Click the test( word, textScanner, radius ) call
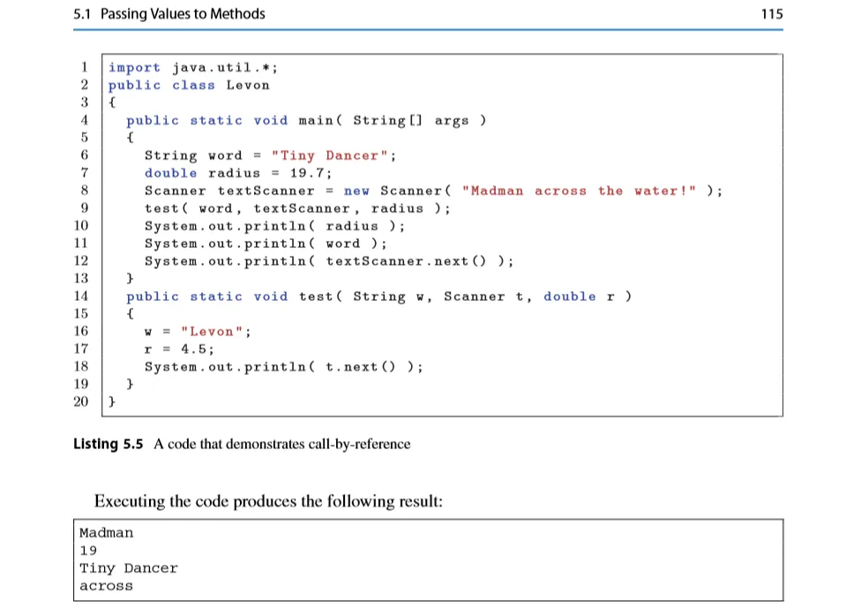The image size is (868, 608). pyautogui.click(x=297, y=209)
